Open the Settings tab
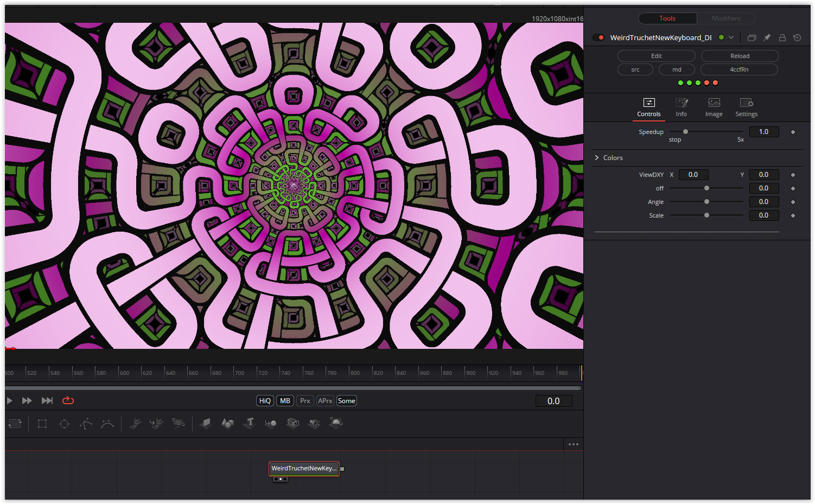The width and height of the screenshot is (815, 504). pos(747,107)
